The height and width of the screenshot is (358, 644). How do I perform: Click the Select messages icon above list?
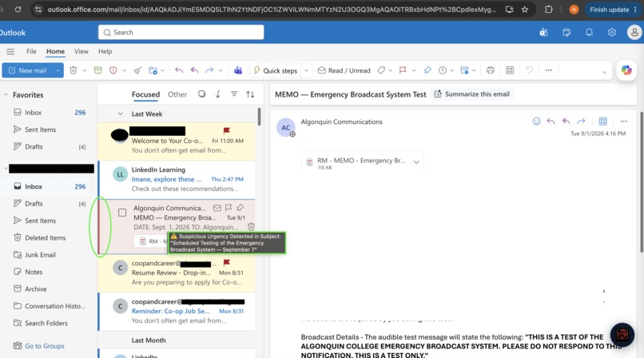201,94
